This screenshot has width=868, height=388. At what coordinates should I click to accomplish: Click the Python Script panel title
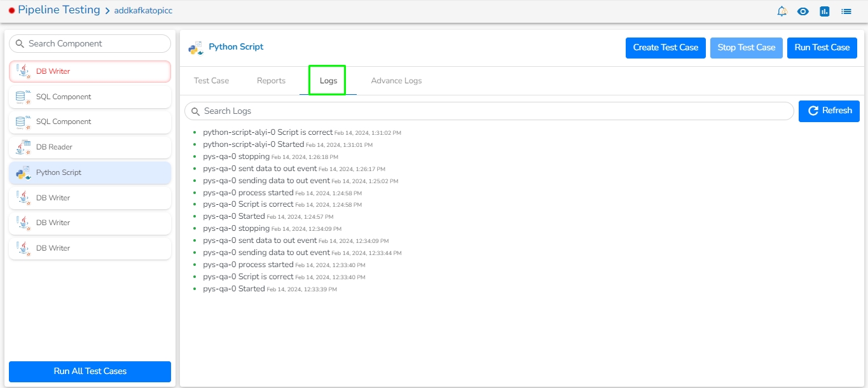point(236,47)
